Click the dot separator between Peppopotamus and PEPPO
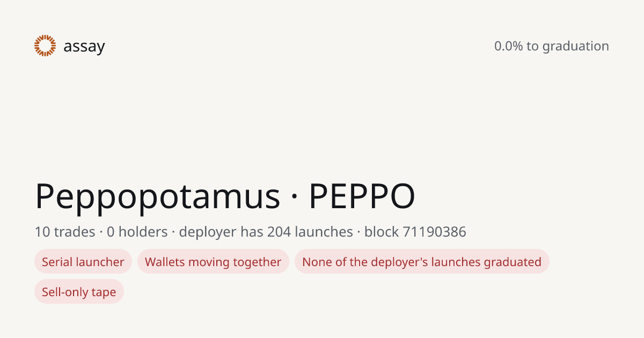Image resolution: width=644 pixels, height=338 pixels. pos(295,196)
